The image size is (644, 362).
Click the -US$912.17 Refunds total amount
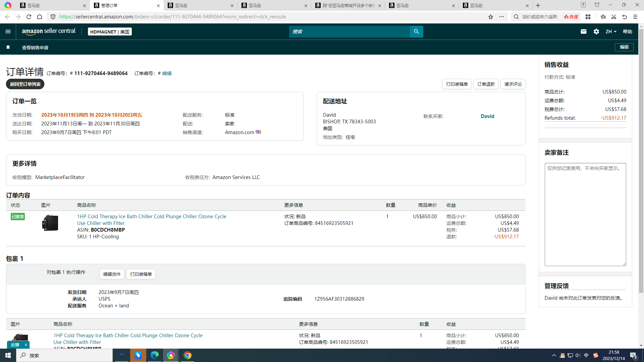613,118
